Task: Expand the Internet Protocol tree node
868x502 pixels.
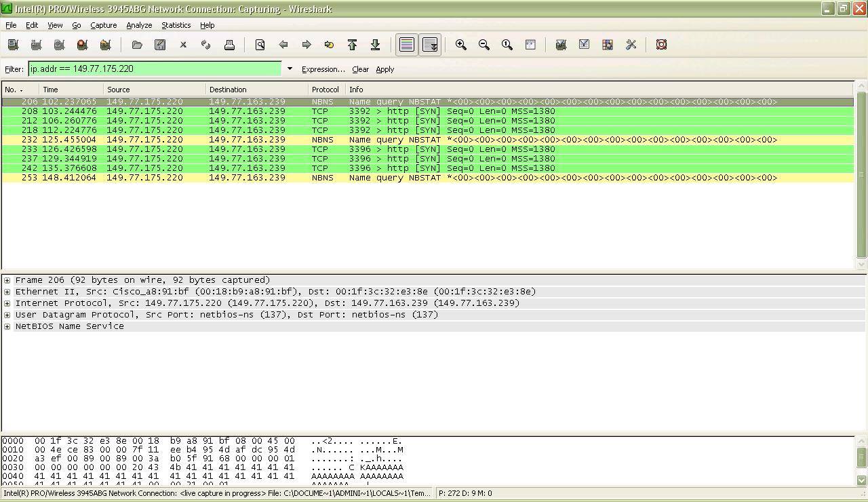Action: coord(7,303)
